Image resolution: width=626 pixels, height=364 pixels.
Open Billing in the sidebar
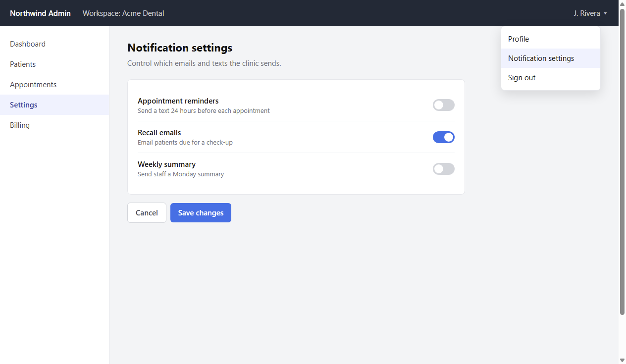[x=54, y=125]
